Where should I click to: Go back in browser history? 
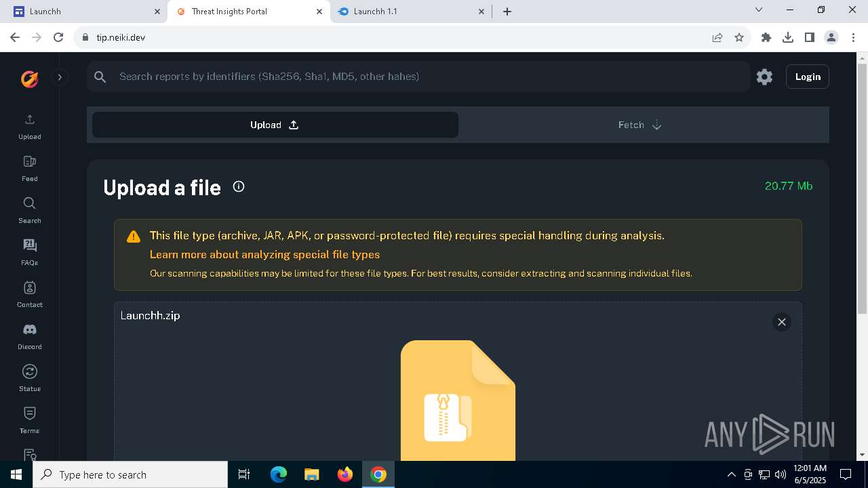coord(15,37)
